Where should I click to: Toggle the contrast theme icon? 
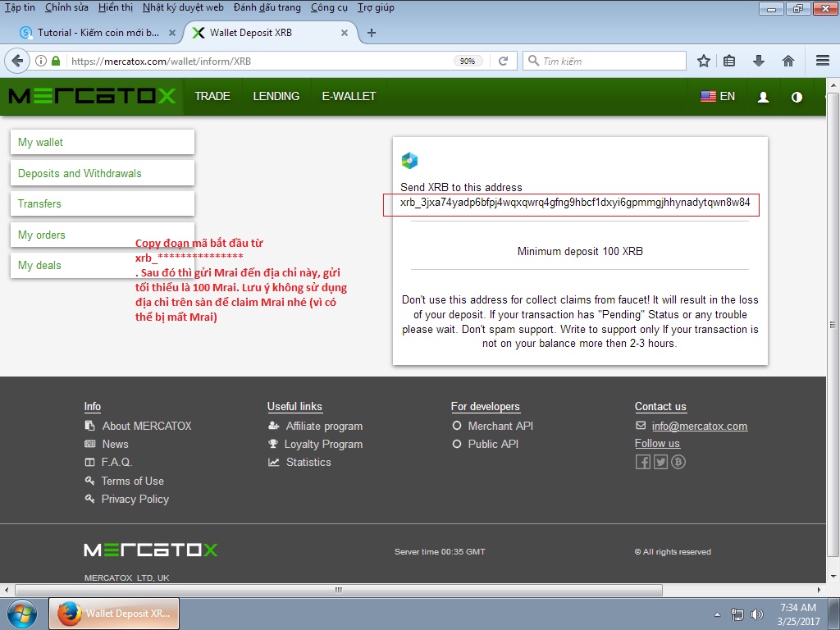(797, 97)
